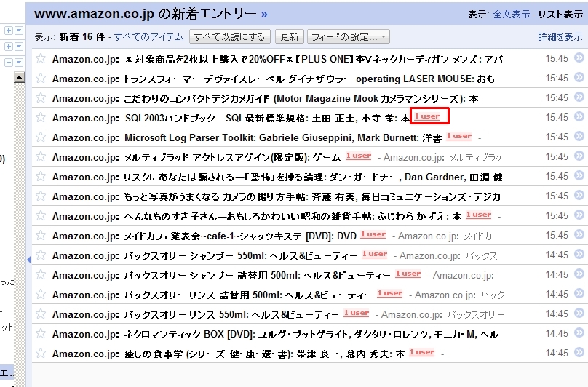Click star icon for 癒しの食事学 row

click(41, 353)
